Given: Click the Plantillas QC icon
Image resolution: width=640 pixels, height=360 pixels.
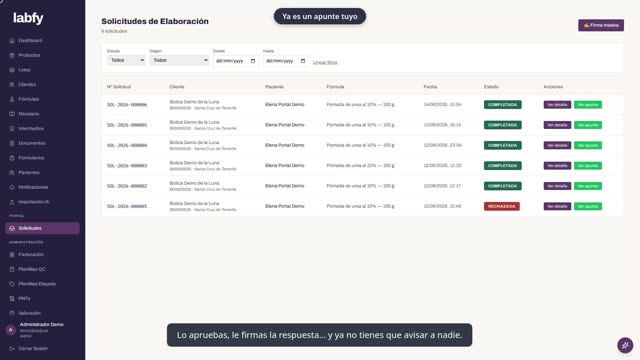Looking at the screenshot, I should coord(12,269).
